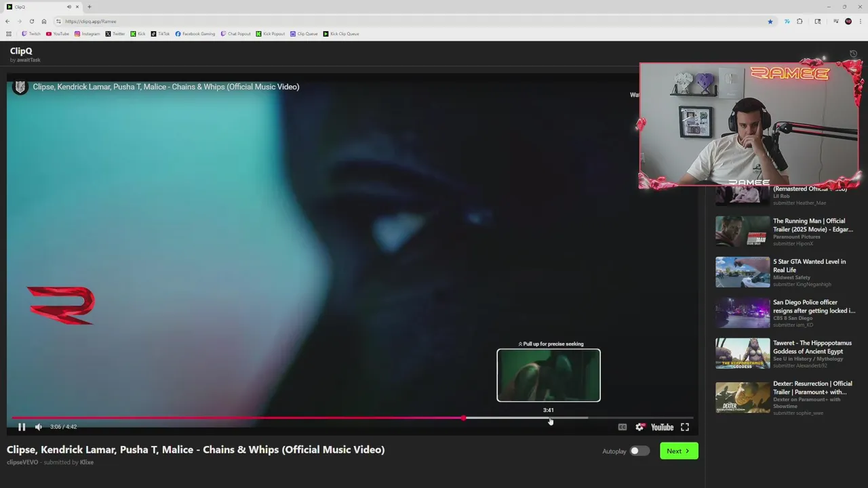The height and width of the screenshot is (488, 868).
Task: Mute the video using the speaker icon
Action: pyautogui.click(x=39, y=427)
